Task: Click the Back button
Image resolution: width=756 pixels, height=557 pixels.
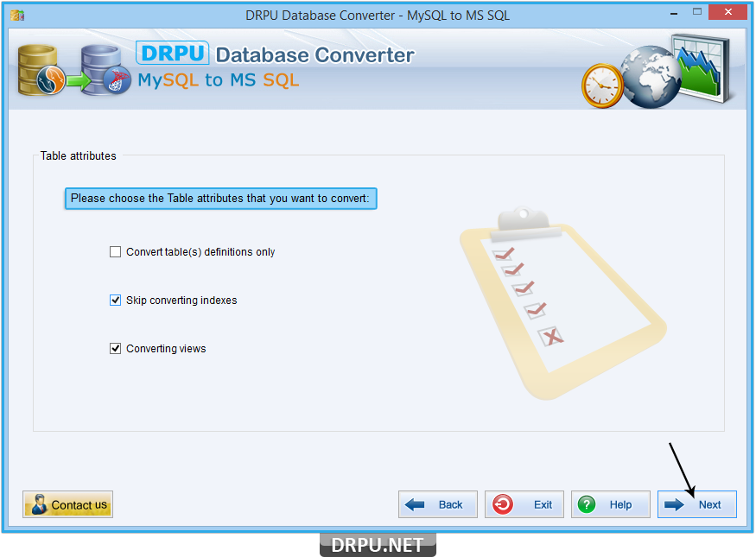Action: (x=438, y=504)
